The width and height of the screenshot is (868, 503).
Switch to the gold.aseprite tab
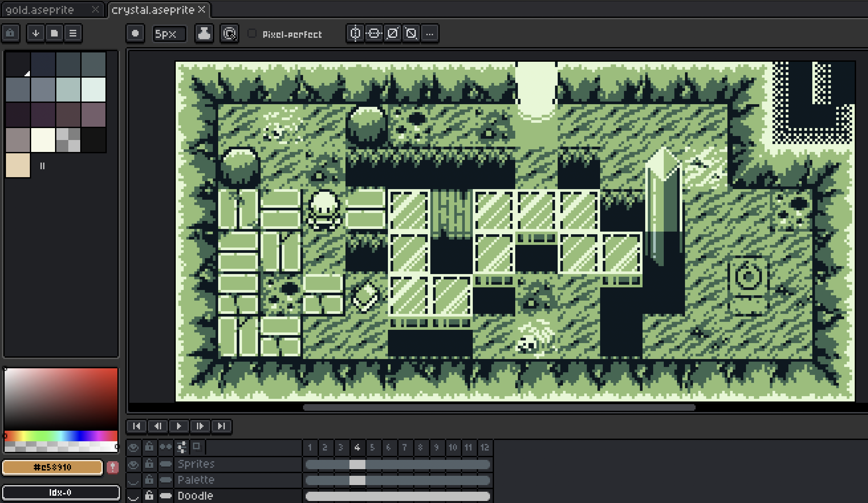(40, 10)
